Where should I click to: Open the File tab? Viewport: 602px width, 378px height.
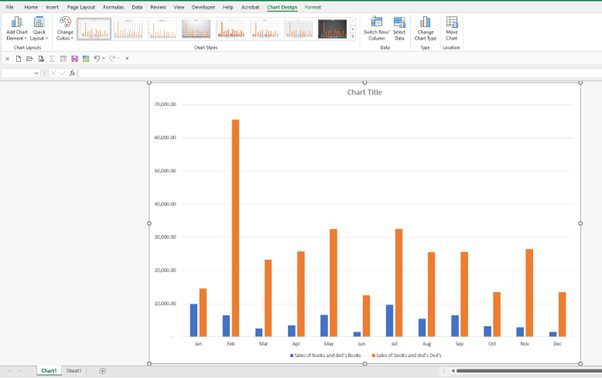10,7
